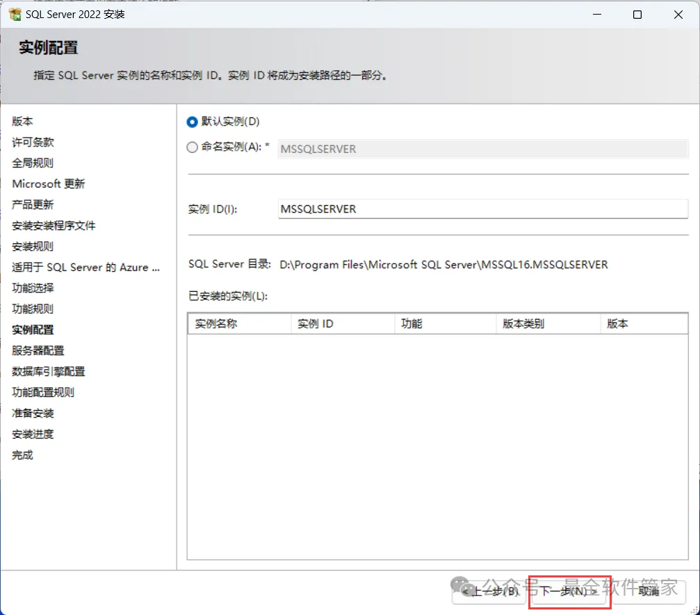Select the 安装安装程序文件 step
This screenshot has height=615, width=700.
54,226
